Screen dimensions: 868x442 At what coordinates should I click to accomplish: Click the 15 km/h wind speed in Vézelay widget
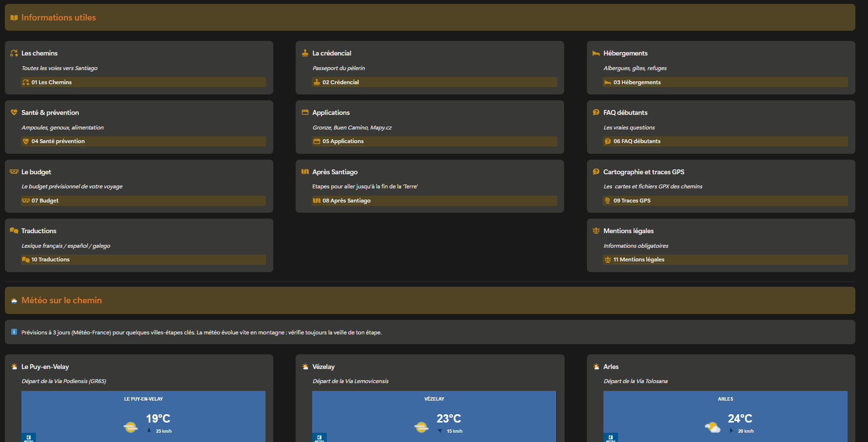pyautogui.click(x=454, y=431)
